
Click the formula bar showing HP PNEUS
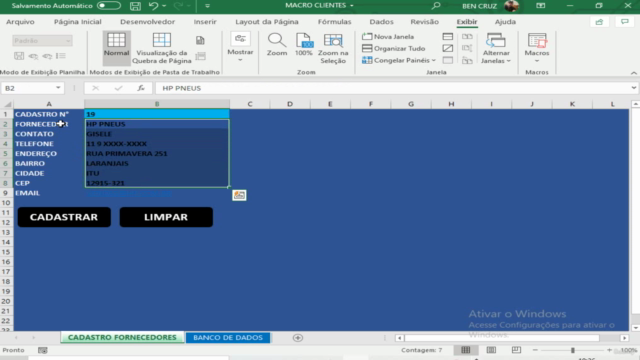point(394,88)
